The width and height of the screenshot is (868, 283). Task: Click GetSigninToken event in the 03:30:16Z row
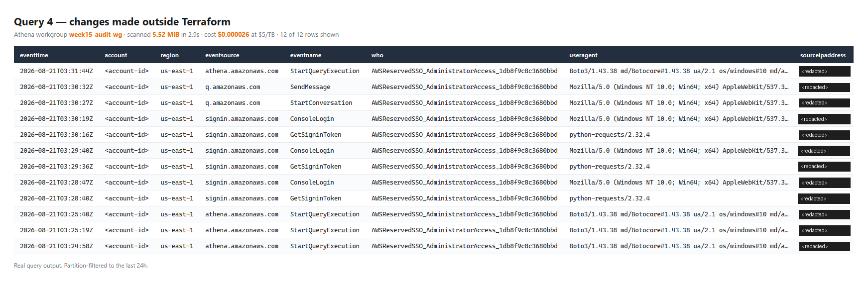click(x=316, y=135)
